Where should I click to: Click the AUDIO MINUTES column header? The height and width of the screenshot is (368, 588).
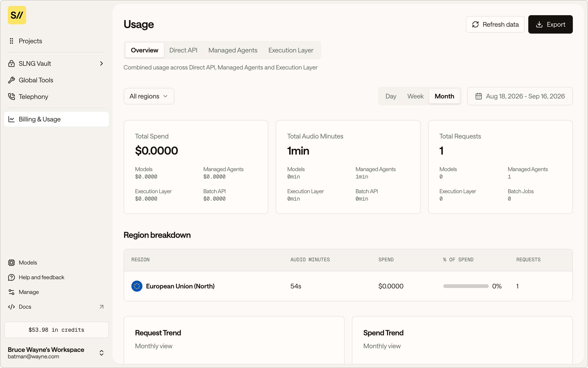(310, 259)
